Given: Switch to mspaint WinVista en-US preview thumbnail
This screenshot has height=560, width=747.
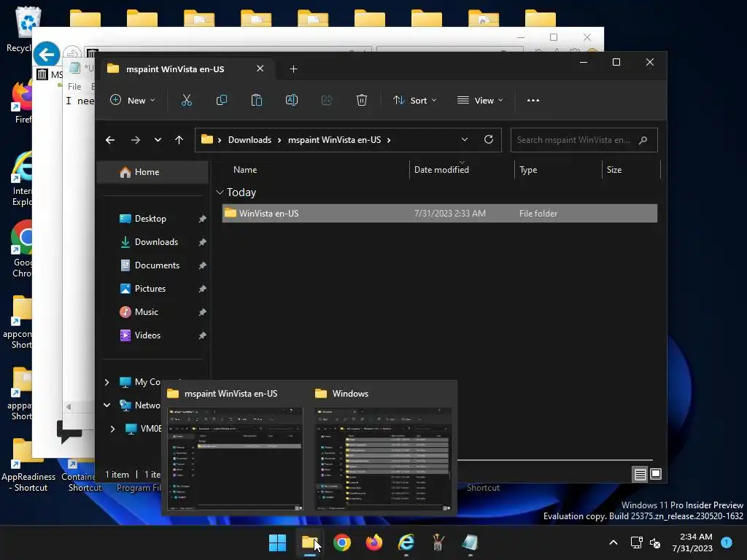Looking at the screenshot, I should coord(235,459).
